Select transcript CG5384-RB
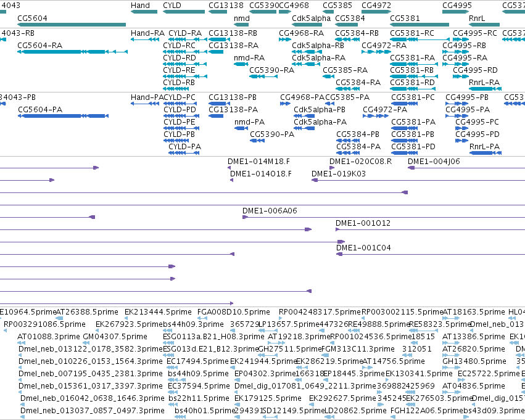Image resolution: width=525 pixels, height=420 pixels. [x=357, y=33]
